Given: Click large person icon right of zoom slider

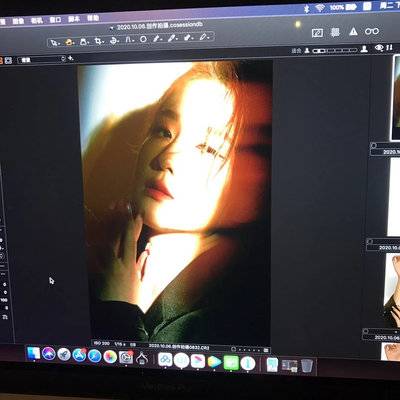Looking at the screenshot, I should 364,49.
